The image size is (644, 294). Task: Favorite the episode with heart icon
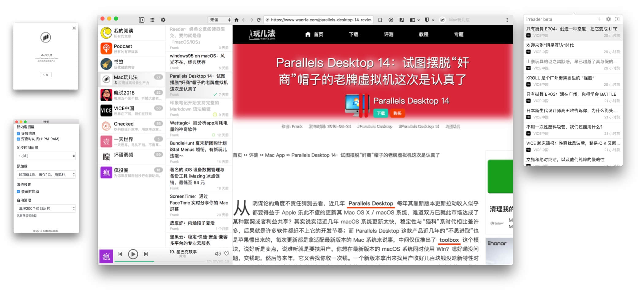[227, 253]
